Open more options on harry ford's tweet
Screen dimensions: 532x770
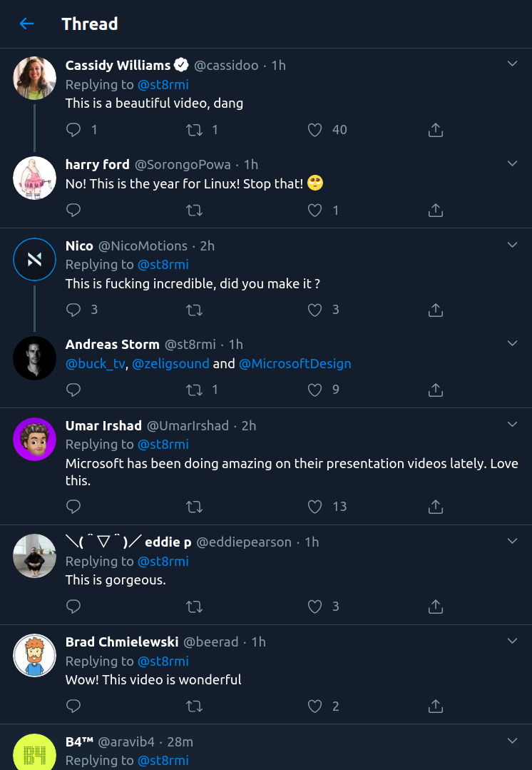512,163
